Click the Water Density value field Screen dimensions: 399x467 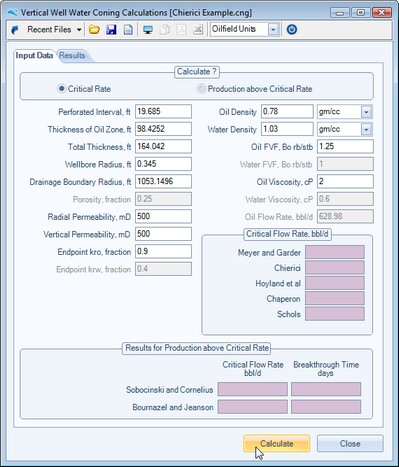point(287,129)
